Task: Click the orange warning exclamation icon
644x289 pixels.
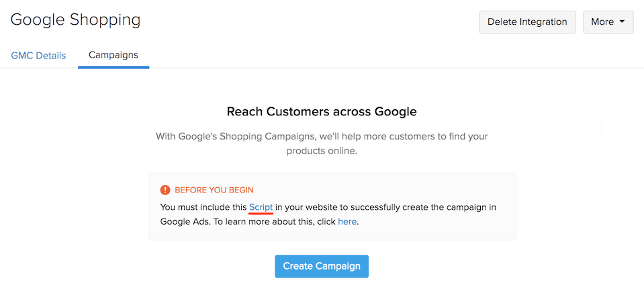Action: tap(165, 190)
